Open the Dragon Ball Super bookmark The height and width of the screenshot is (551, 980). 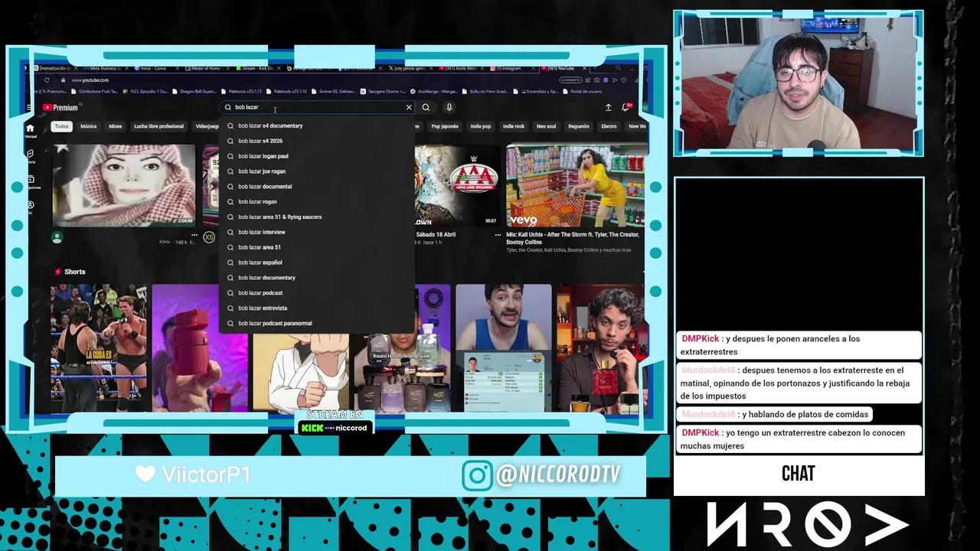[x=194, y=92]
